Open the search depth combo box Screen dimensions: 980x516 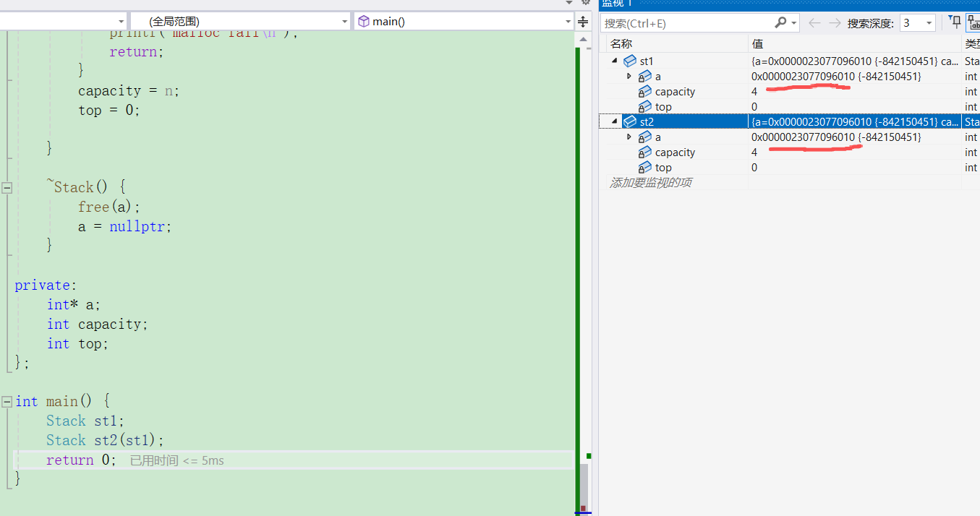tap(918, 23)
